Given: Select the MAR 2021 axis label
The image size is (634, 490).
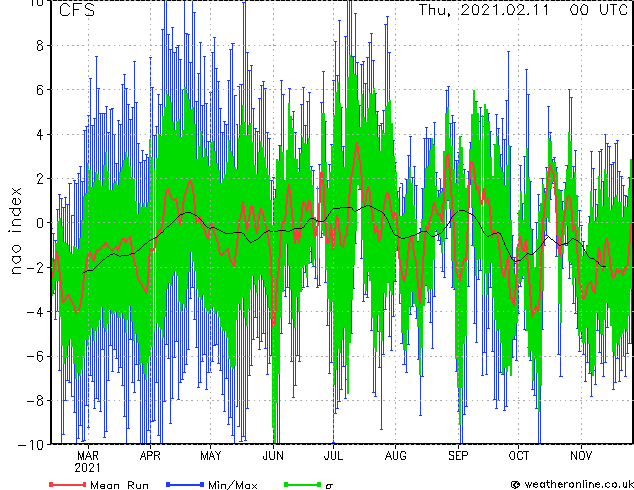Looking at the screenshot, I should pyautogui.click(x=88, y=462).
